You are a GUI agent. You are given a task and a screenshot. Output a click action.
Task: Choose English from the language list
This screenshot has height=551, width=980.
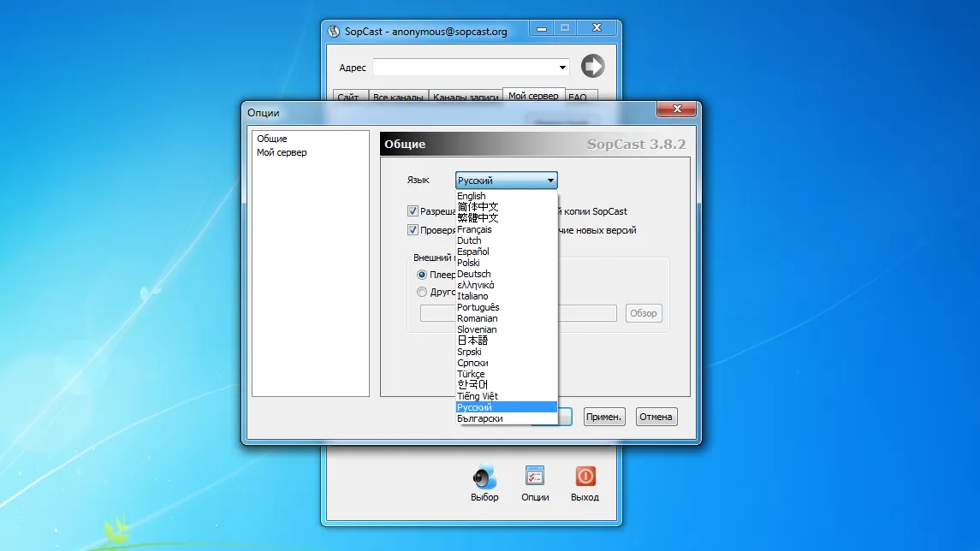pos(507,196)
